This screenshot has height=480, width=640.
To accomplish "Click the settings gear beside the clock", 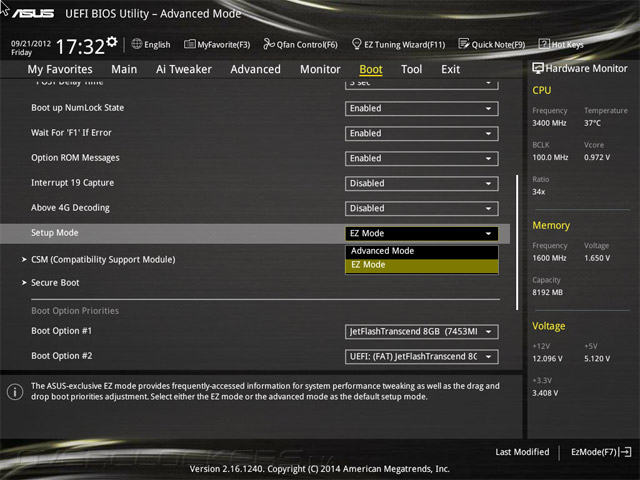I will (x=111, y=42).
